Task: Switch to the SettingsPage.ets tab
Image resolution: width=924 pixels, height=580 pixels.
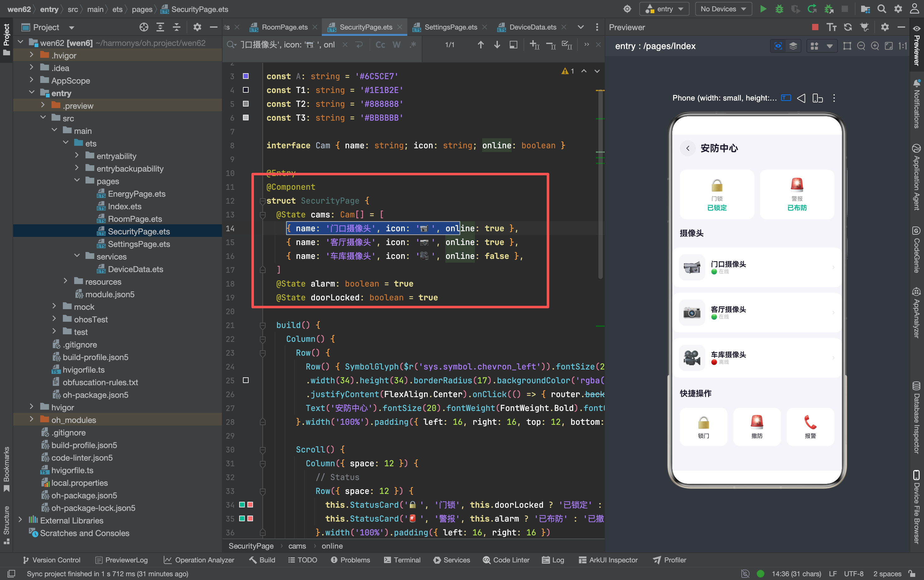Action: [x=450, y=27]
